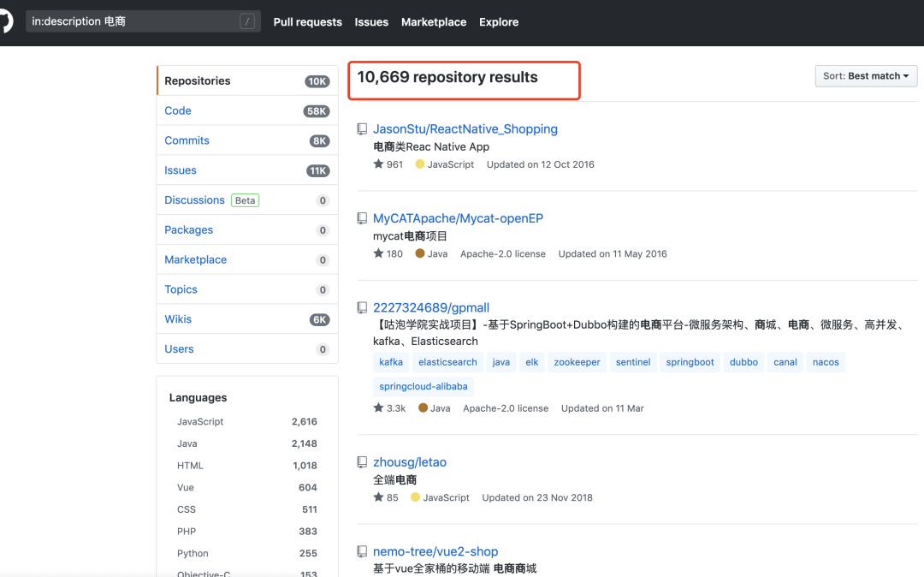The image size is (924, 577).
Task: Click the Beta badge next to Discussions
Action: (246, 200)
